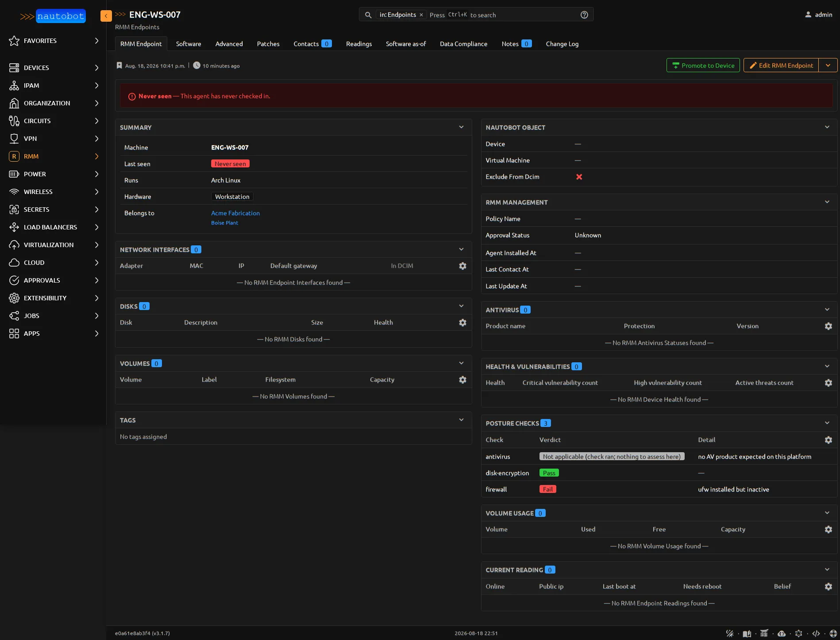Configure Disks table columns gear icon
The width and height of the screenshot is (840, 640).
[462, 322]
